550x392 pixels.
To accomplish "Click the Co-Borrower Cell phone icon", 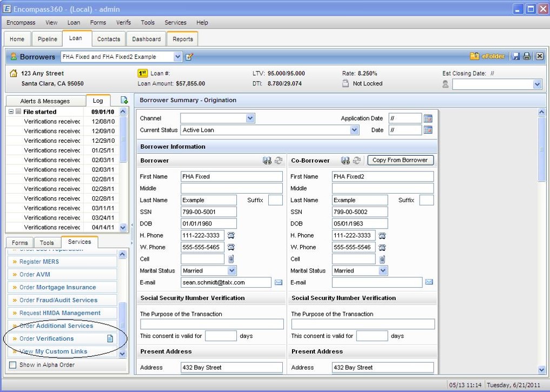I will point(382,259).
